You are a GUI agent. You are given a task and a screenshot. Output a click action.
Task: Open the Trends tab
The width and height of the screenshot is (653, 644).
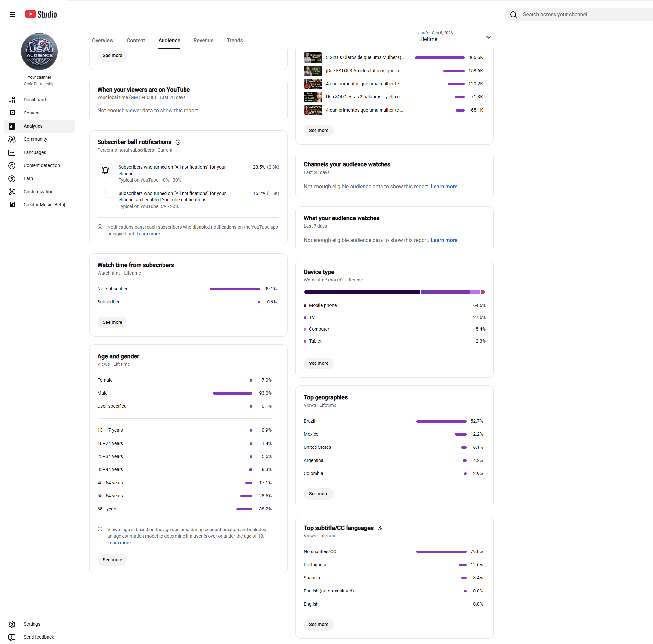[x=235, y=41]
